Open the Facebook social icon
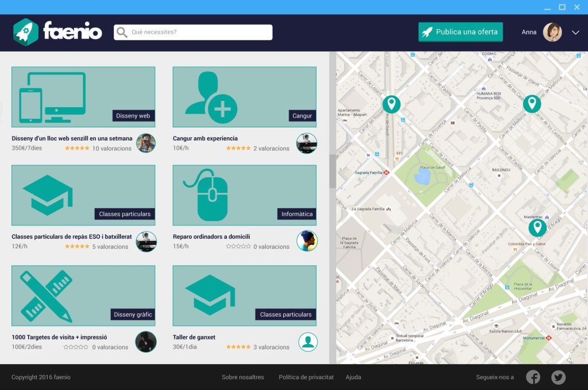Image resolution: width=588 pixels, height=390 pixels. point(533,377)
